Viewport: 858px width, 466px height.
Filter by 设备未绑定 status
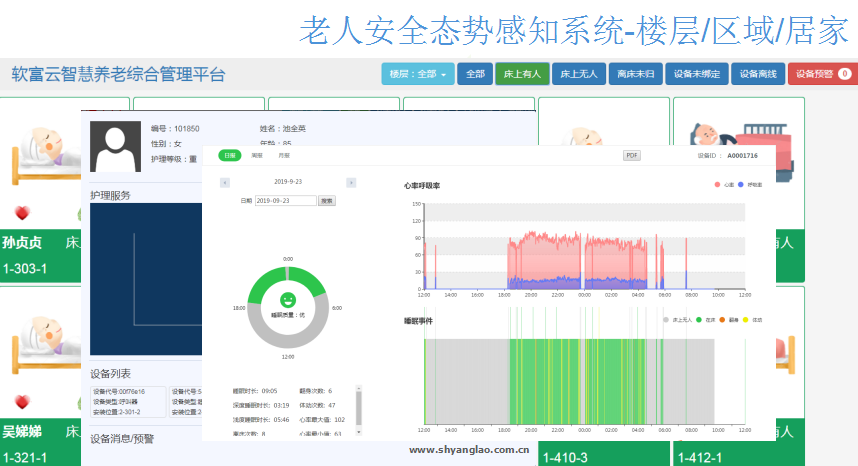(697, 74)
